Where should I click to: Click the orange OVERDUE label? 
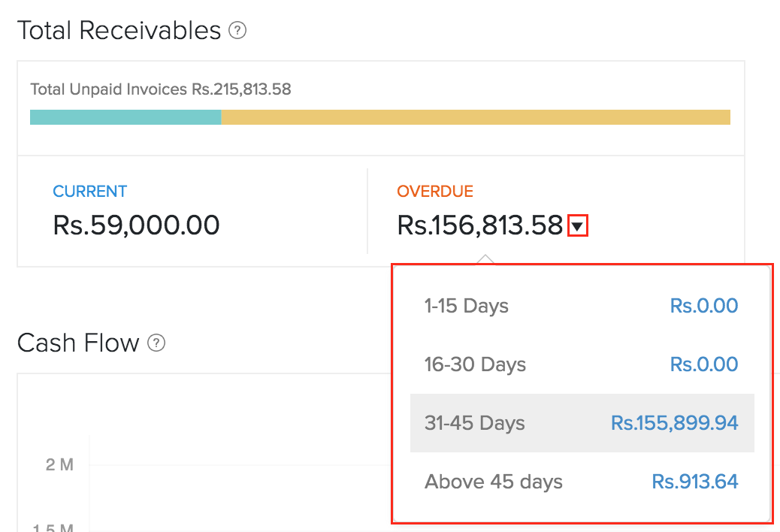point(435,192)
